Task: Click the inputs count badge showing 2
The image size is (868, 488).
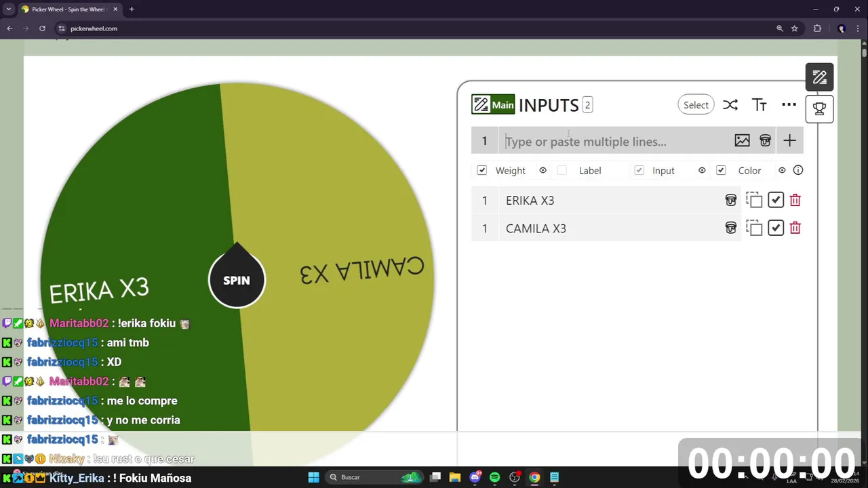Action: (587, 105)
